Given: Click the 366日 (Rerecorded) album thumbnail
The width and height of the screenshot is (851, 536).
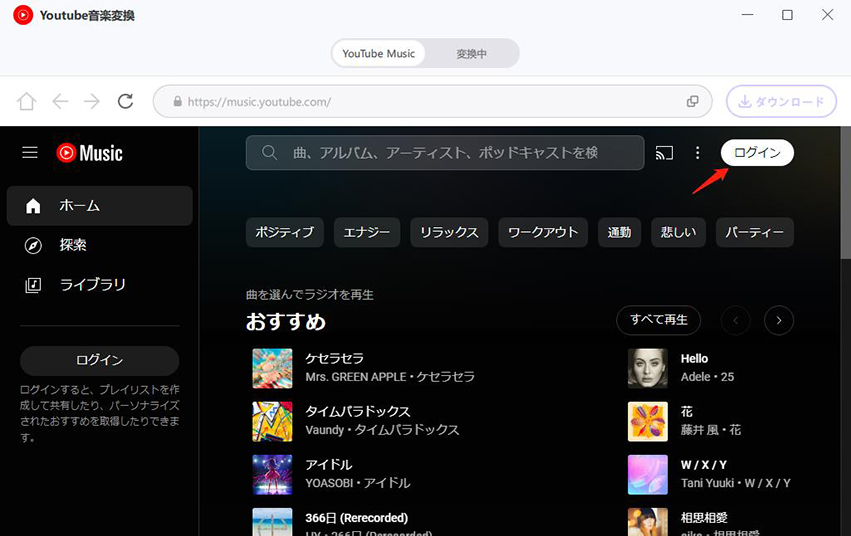Looking at the screenshot, I should (x=272, y=522).
